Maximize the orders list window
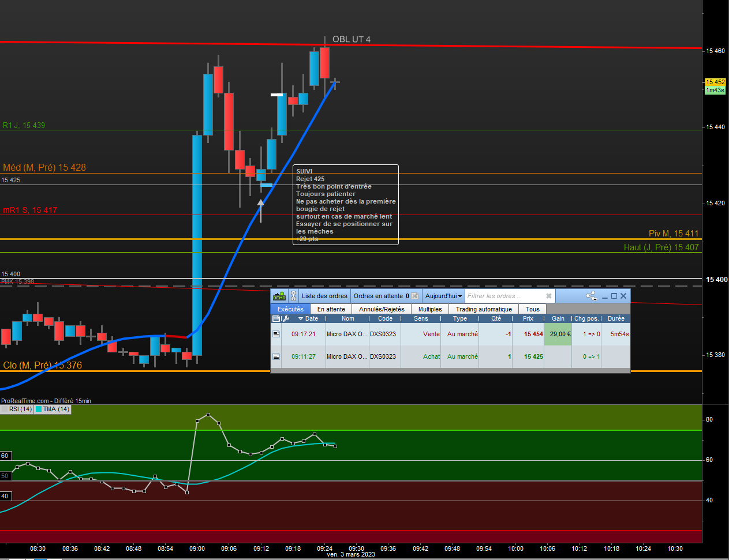Viewport: 729px width, 560px height. (614, 296)
